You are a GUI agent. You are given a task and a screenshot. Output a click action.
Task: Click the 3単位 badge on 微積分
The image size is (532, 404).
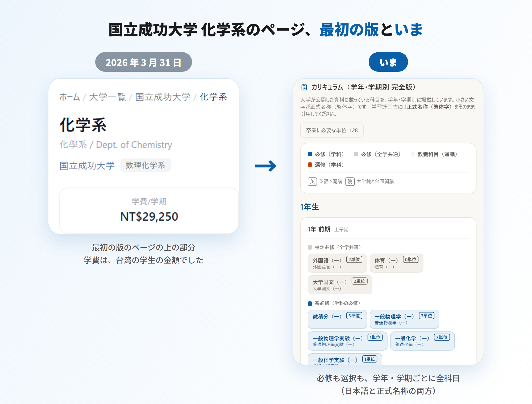pyautogui.click(x=354, y=316)
